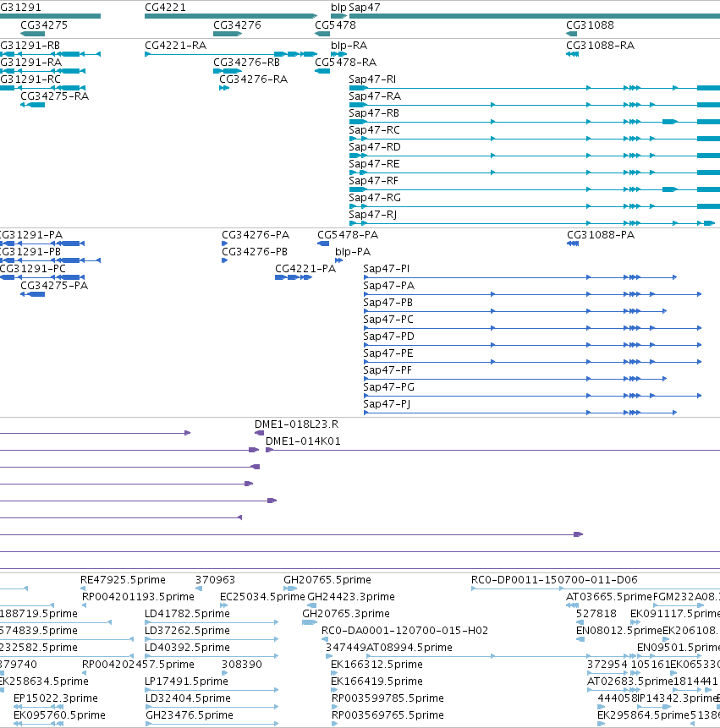Select EST EK166312.5prime
The width and height of the screenshot is (720, 728).
coord(376,665)
